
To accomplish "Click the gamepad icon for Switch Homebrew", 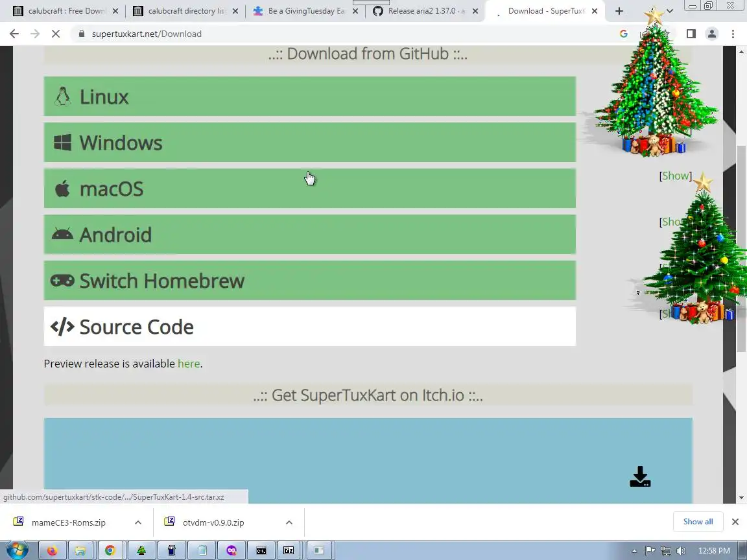I will [x=62, y=281].
